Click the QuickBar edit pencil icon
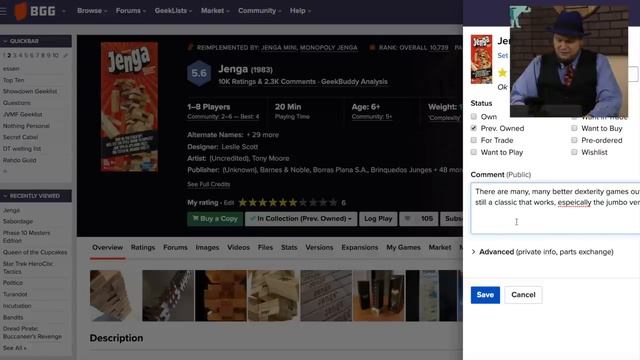The width and height of the screenshot is (640, 360). 65,55
